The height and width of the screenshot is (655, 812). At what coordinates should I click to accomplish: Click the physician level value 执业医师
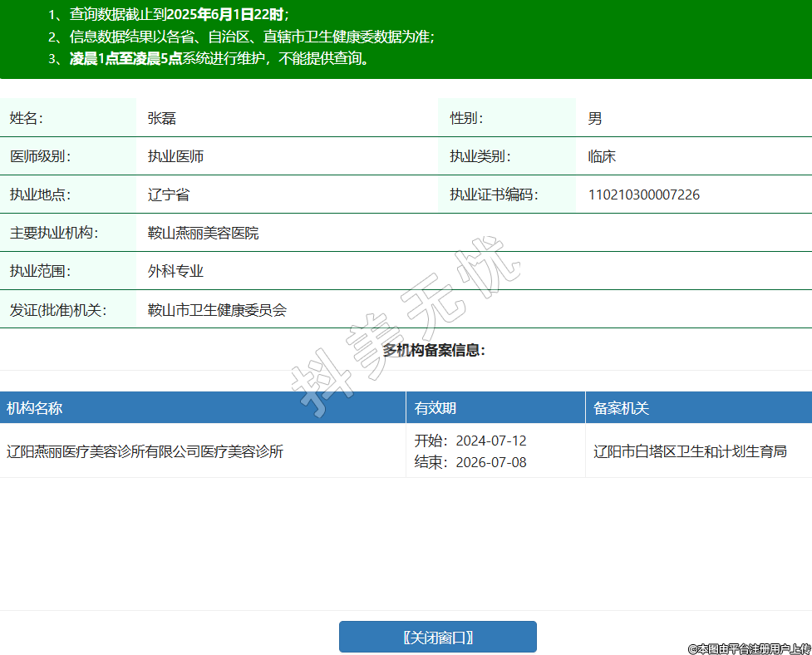pyautogui.click(x=175, y=157)
